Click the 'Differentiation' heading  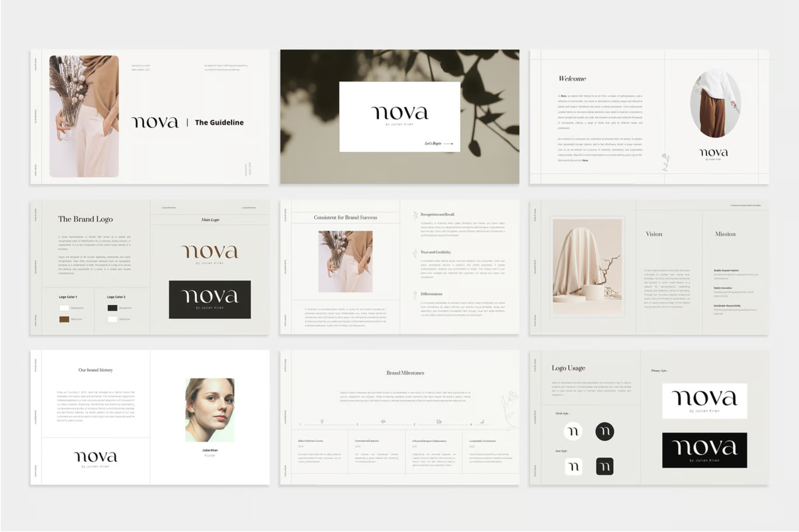(x=431, y=294)
